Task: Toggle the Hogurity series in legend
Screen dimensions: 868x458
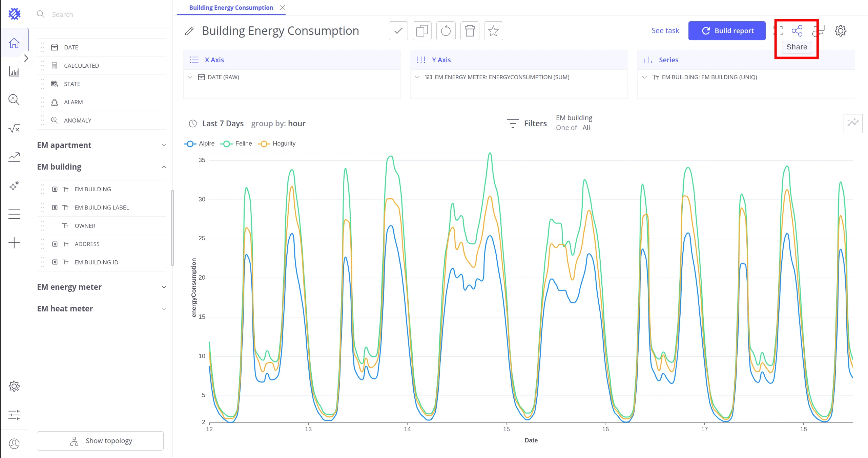Action: click(x=277, y=144)
